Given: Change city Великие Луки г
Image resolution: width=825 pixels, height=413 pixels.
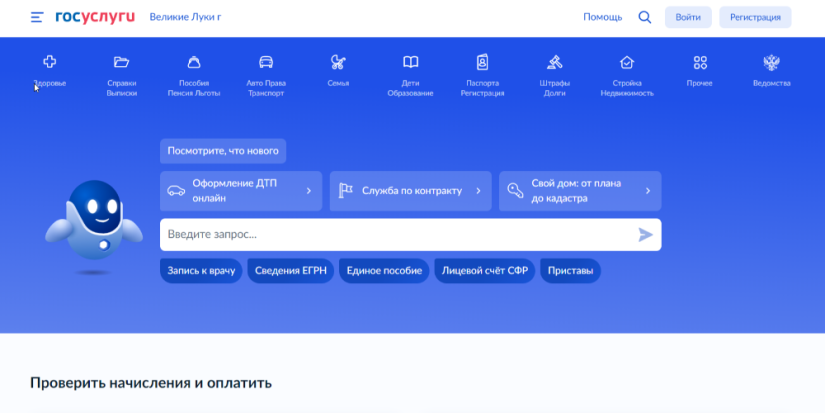Looking at the screenshot, I should pyautogui.click(x=185, y=17).
